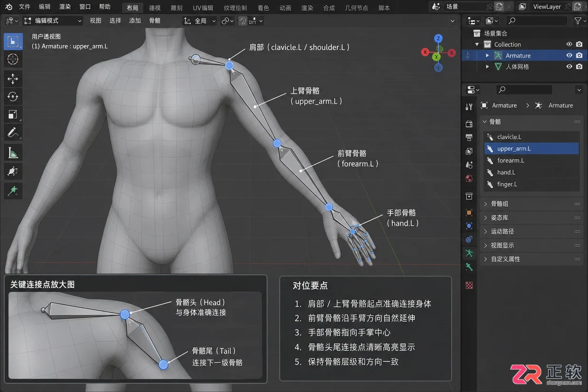
Task: Hide Collection with its eye icon
Action: coord(569,44)
